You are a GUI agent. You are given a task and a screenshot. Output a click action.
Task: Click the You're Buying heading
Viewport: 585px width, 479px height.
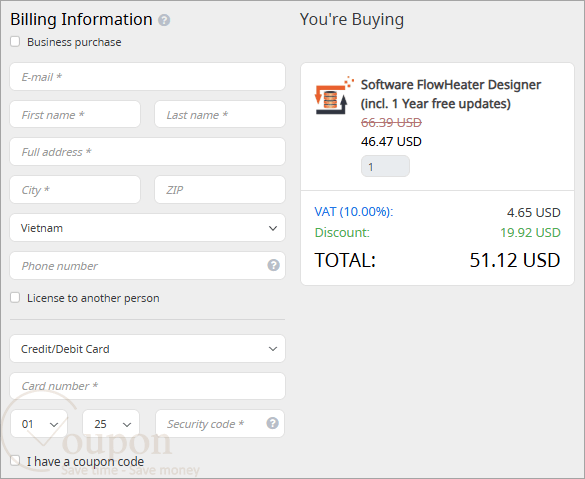[351, 19]
